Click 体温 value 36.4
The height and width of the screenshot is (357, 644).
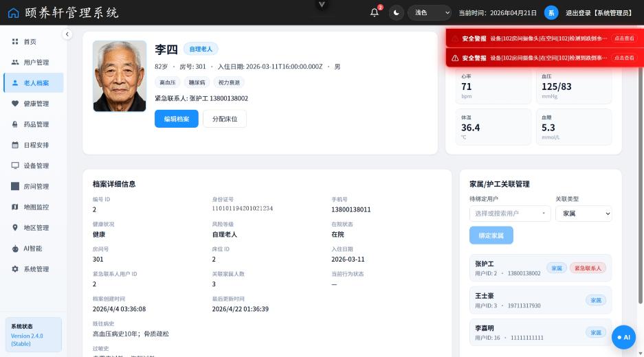pyautogui.click(x=471, y=128)
